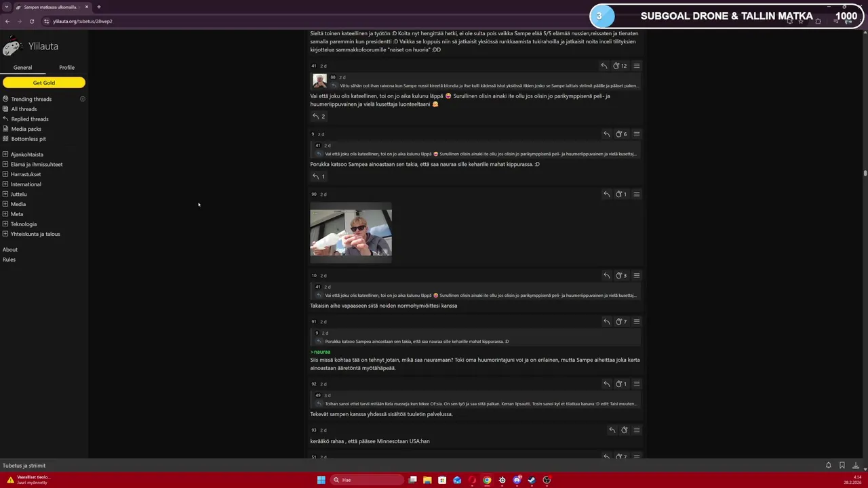Click the download icon in bottom bar
868x488 pixels.
tap(856, 466)
